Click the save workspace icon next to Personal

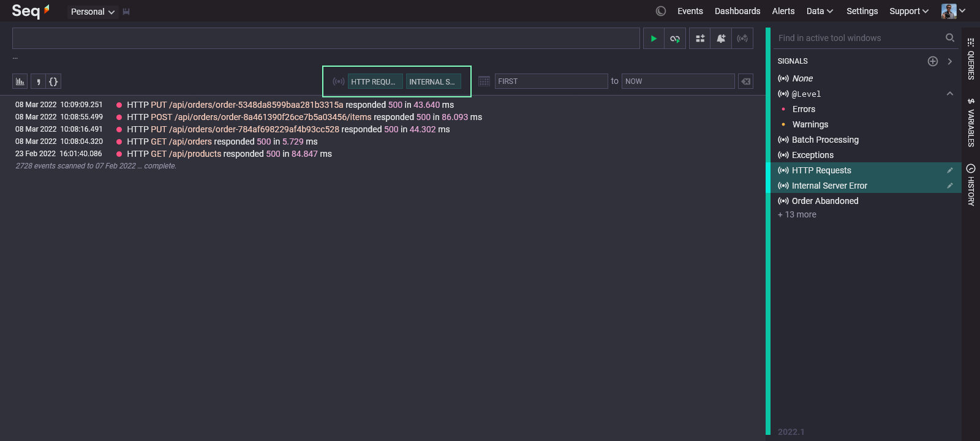pyautogui.click(x=126, y=12)
